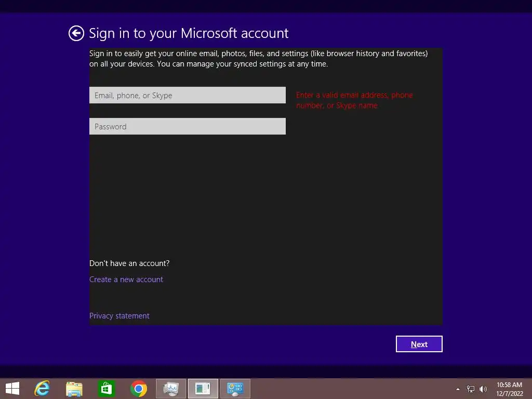Open the Windows Start button
This screenshot has width=532, height=399.
12,389
